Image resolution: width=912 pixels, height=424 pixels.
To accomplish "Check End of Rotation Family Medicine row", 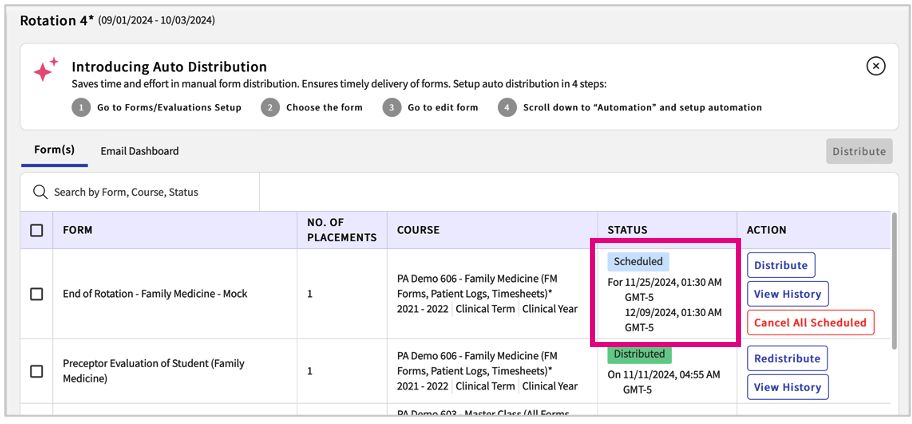I will (37, 294).
